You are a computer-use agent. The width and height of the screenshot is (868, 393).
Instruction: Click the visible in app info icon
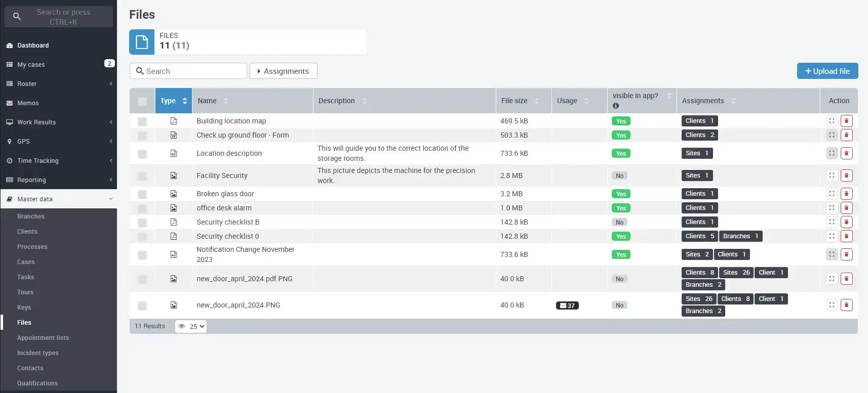pos(616,106)
